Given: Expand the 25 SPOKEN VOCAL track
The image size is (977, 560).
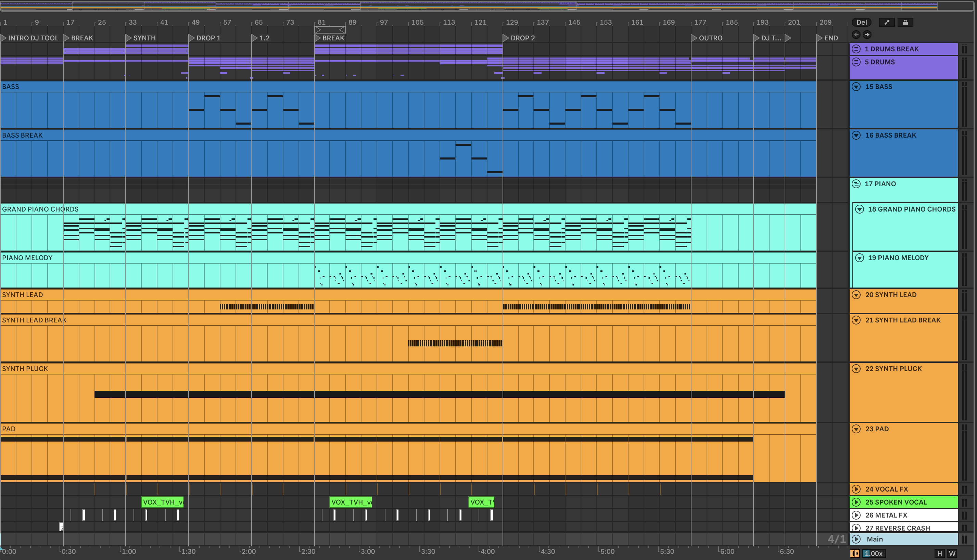Looking at the screenshot, I should pos(856,502).
